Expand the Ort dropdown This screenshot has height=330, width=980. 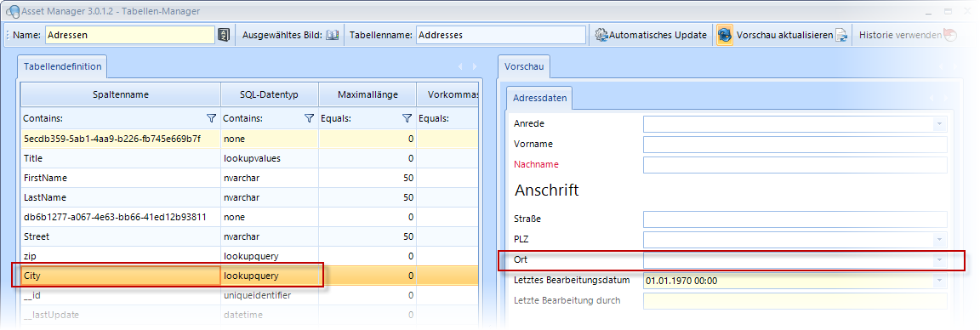[939, 259]
